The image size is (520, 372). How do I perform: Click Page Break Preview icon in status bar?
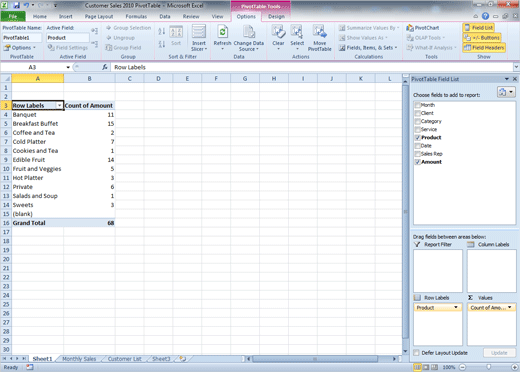(434, 367)
